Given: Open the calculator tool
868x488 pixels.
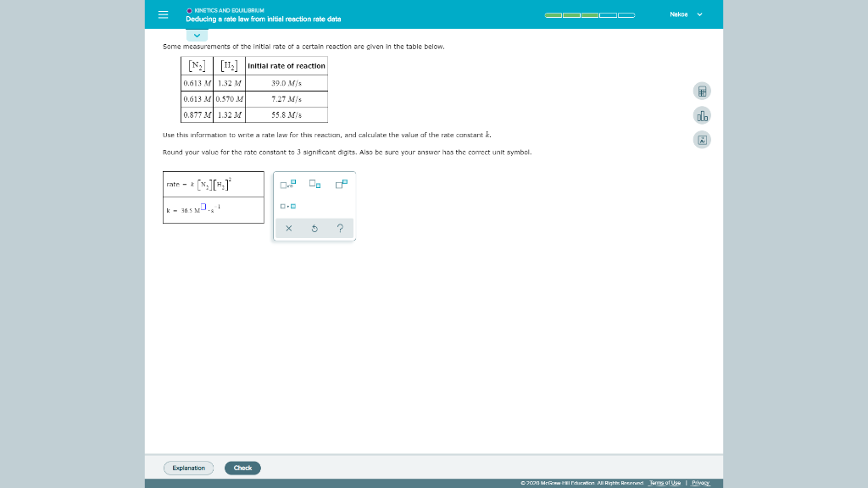Looking at the screenshot, I should coord(702,91).
